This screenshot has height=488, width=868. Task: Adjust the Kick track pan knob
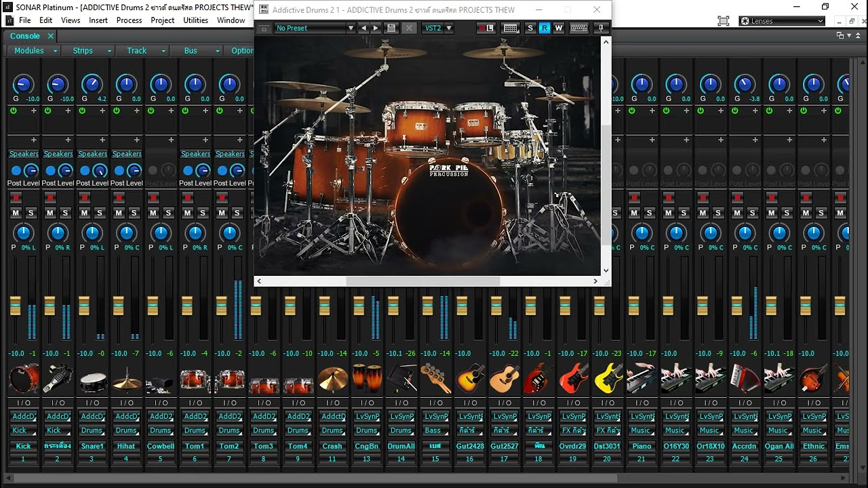pyautogui.click(x=24, y=234)
